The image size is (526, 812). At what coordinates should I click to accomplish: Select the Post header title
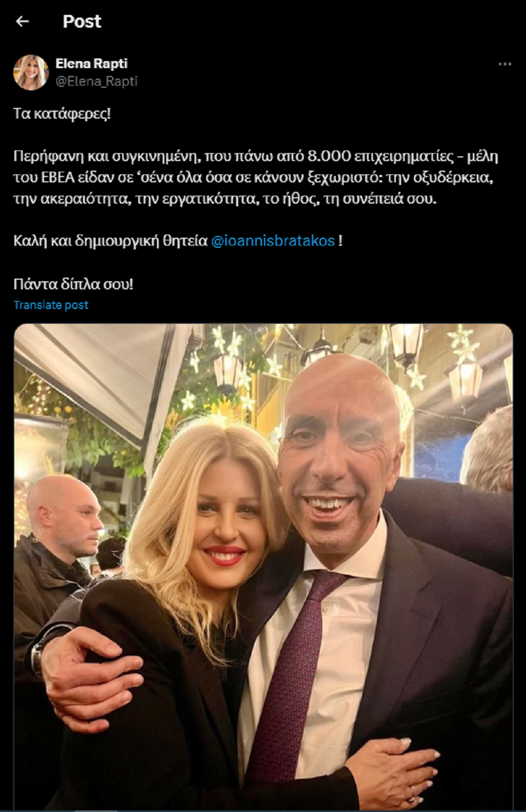82,21
